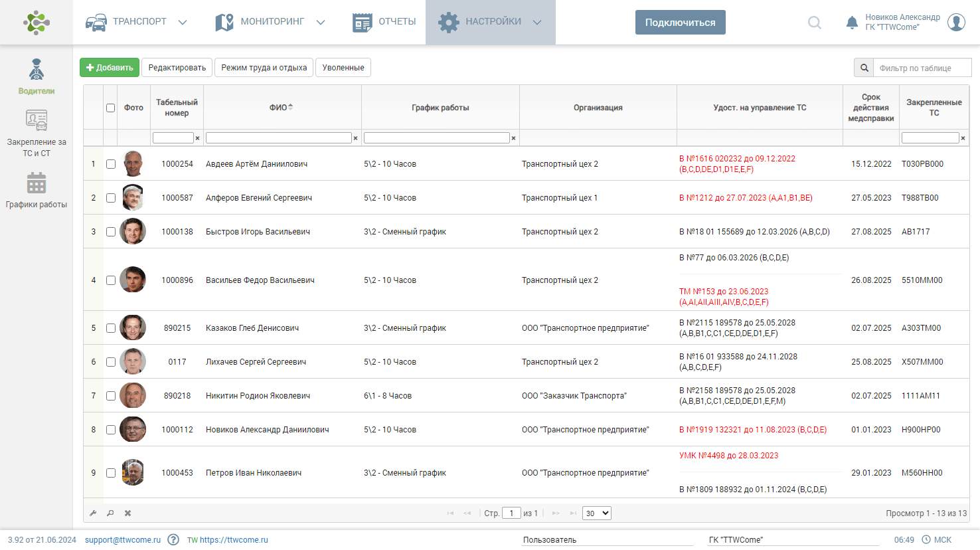980x550 pixels.
Task: Sort table by ФИО sort arrows
Action: (290, 107)
